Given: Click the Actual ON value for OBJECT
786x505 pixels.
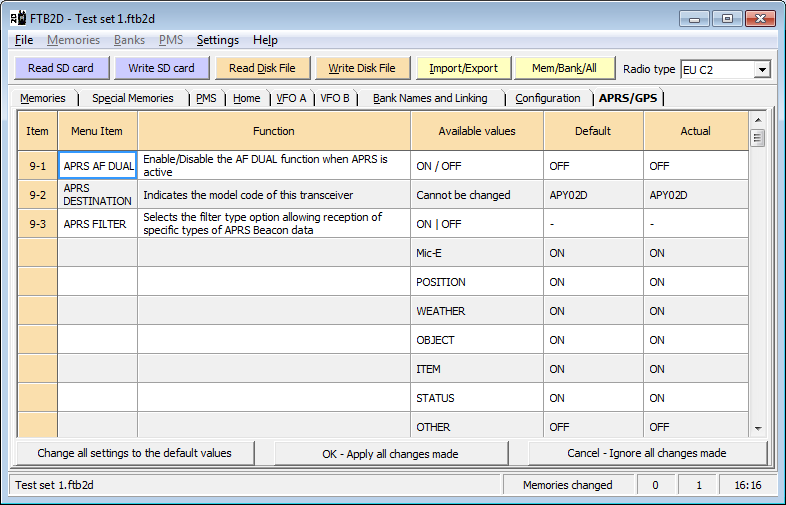Looking at the screenshot, I should tap(696, 340).
